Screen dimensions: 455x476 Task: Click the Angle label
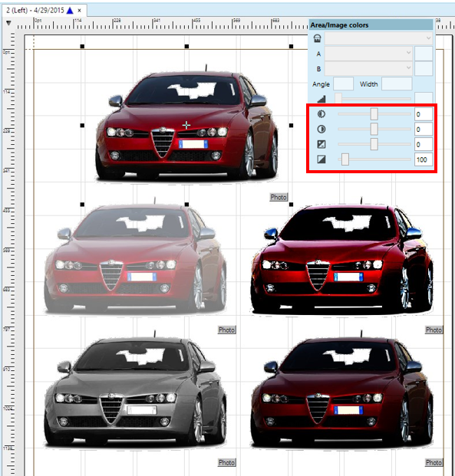click(321, 84)
